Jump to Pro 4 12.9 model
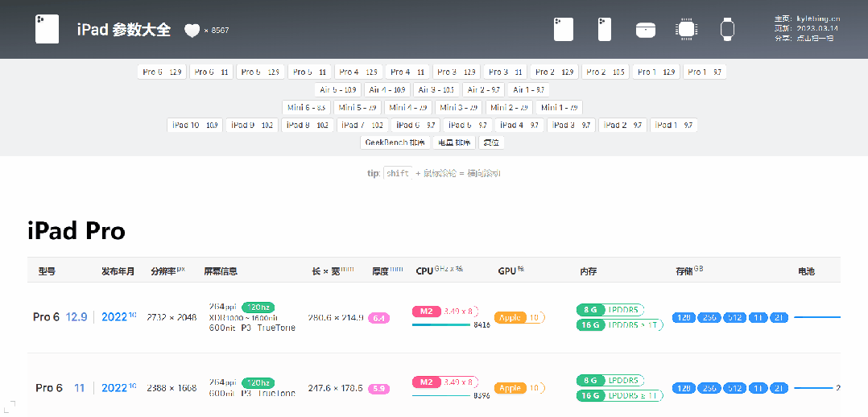This screenshot has height=417, width=868. 358,72
